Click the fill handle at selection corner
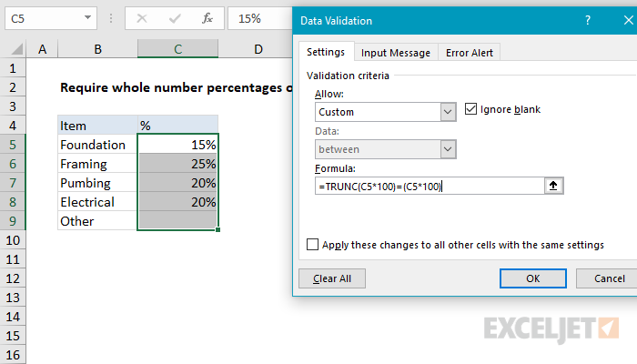Image resolution: width=637 pixels, height=364 pixels. (x=218, y=230)
